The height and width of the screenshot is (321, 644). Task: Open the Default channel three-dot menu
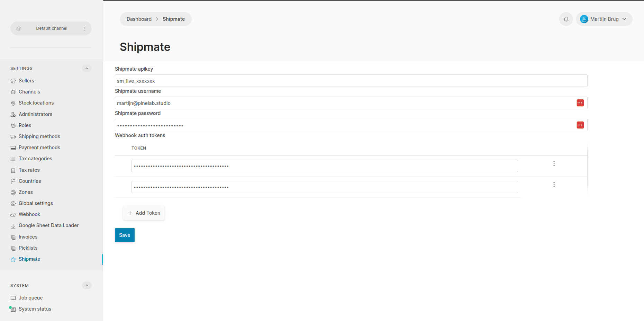[x=84, y=29]
